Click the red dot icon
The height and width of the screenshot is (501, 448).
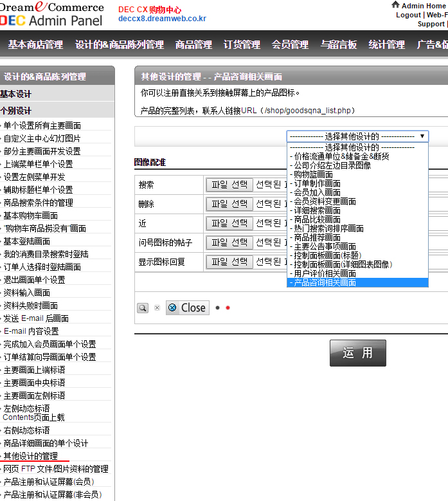[x=228, y=308]
